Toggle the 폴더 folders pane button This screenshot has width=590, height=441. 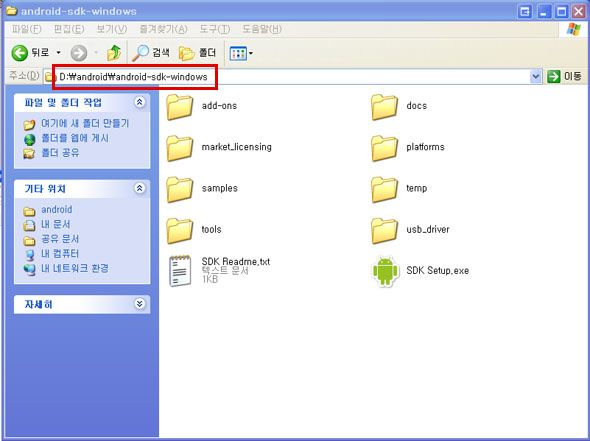pyautogui.click(x=198, y=53)
